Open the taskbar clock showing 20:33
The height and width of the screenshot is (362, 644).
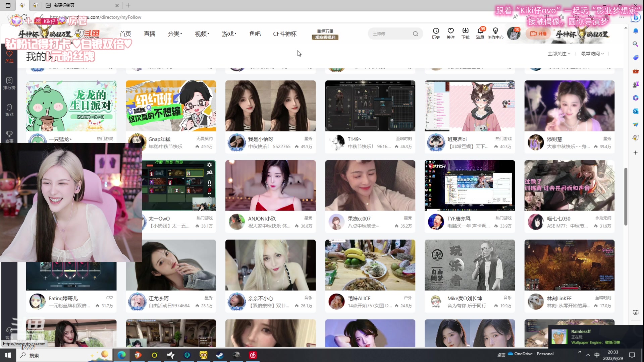[613, 355]
